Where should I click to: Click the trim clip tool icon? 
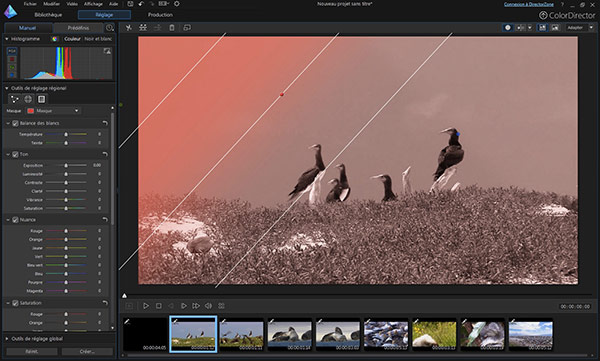click(x=143, y=28)
